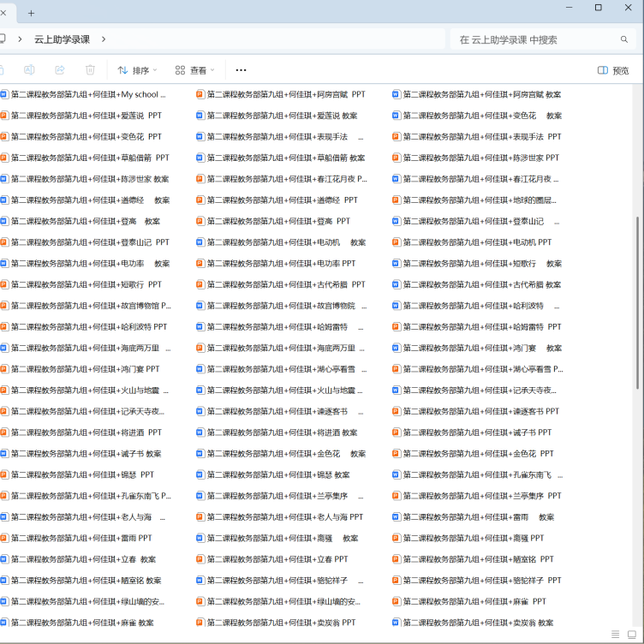
Task: Click the PowerPoint icon of 草船借箭 PPT
Action: [4, 158]
